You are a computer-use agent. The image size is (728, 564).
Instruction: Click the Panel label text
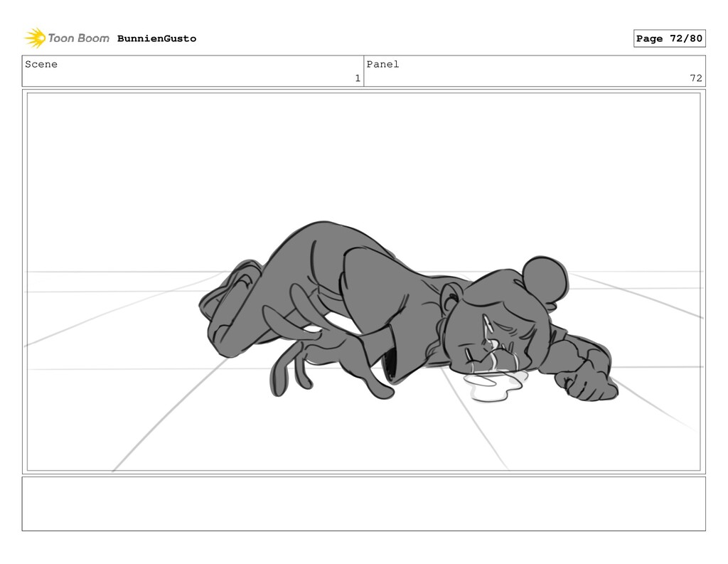click(x=382, y=64)
